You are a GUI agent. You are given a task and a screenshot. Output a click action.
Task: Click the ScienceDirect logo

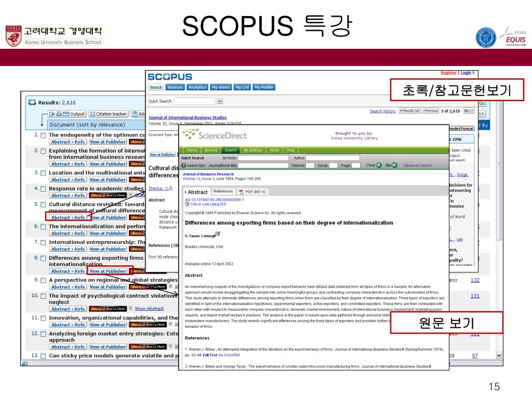[x=215, y=135]
